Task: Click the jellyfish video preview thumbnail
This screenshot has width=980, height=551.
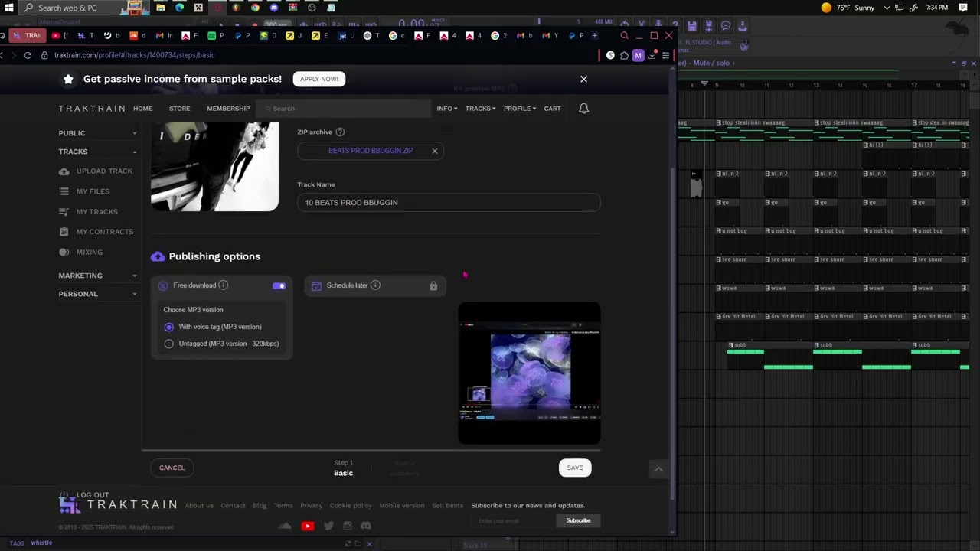Action: coord(529,373)
